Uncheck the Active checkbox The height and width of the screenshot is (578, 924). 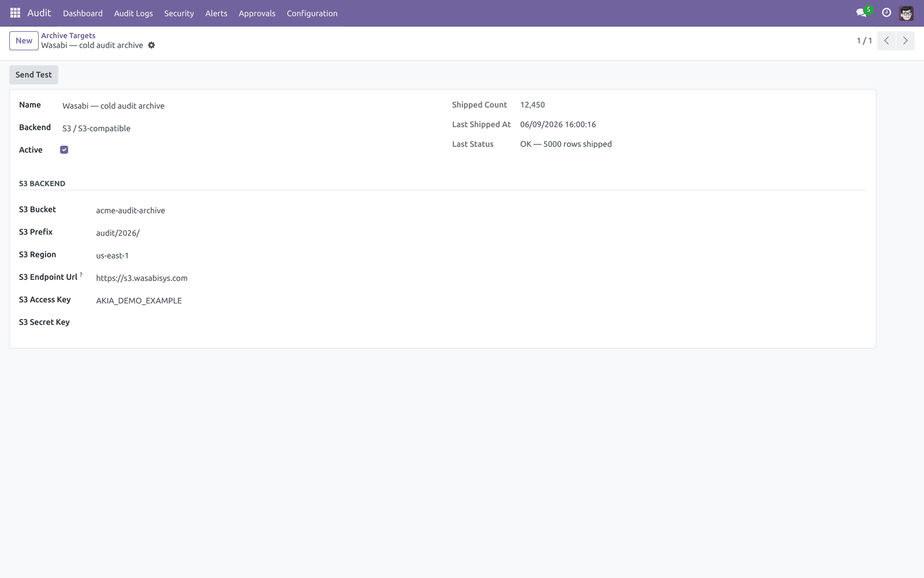pyautogui.click(x=64, y=150)
